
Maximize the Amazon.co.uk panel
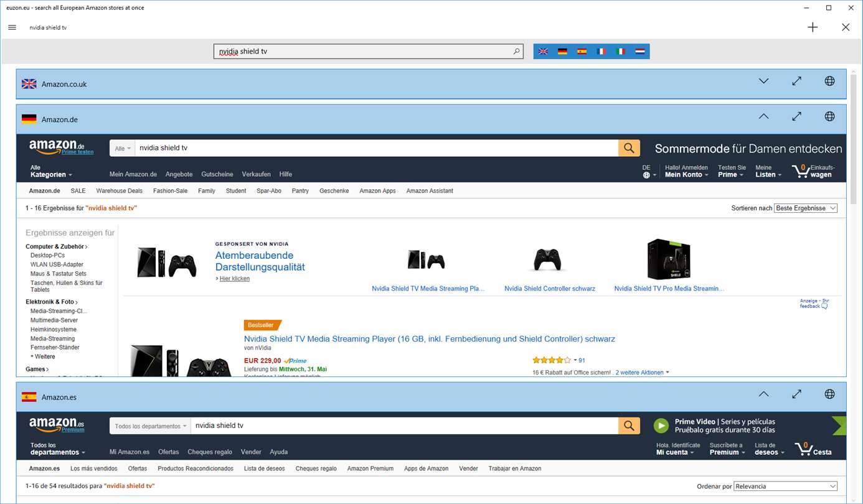797,81
